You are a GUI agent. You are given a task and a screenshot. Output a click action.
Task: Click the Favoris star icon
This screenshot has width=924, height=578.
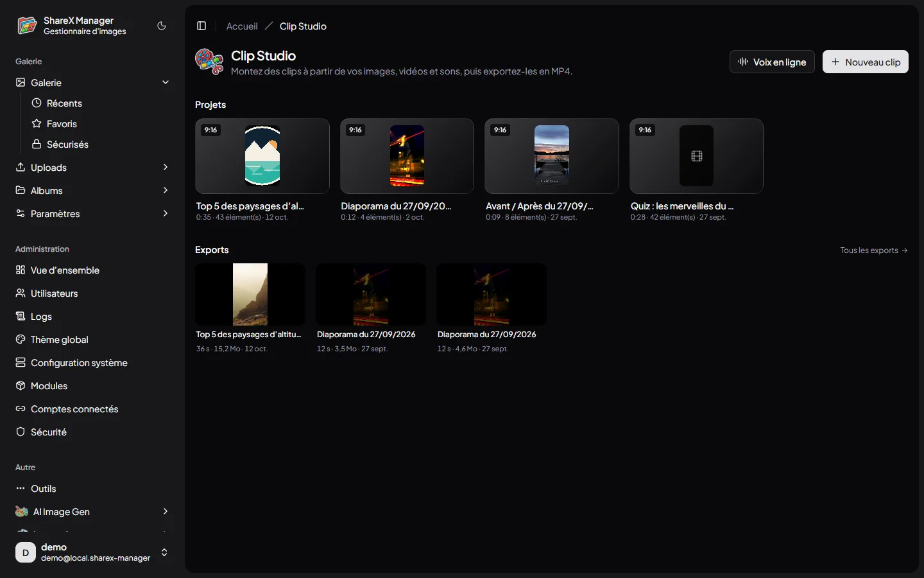[x=37, y=123]
